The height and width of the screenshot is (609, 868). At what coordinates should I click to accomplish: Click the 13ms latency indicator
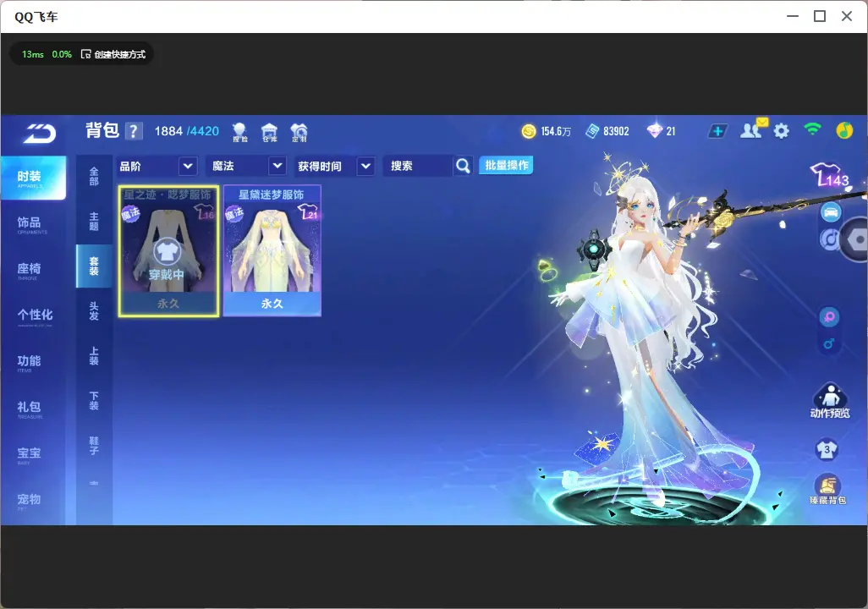[x=33, y=54]
